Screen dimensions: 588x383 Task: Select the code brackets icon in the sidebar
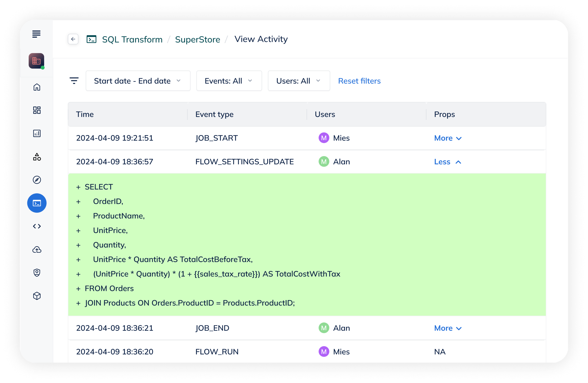coord(37,226)
